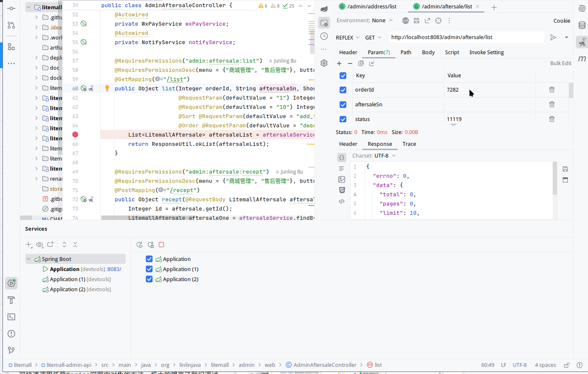Screen dimensions: 588x374
Task: Click the crosshair locate icon in request toolbar
Action: click(x=438, y=21)
